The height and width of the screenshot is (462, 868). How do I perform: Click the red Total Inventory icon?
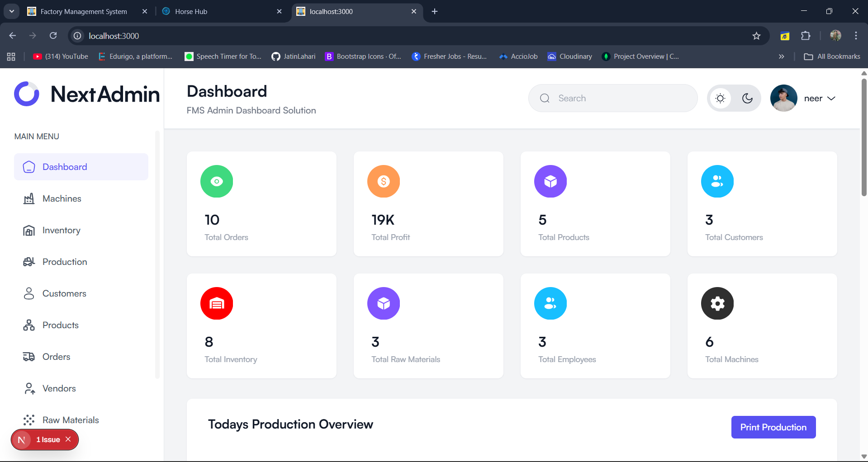click(217, 303)
